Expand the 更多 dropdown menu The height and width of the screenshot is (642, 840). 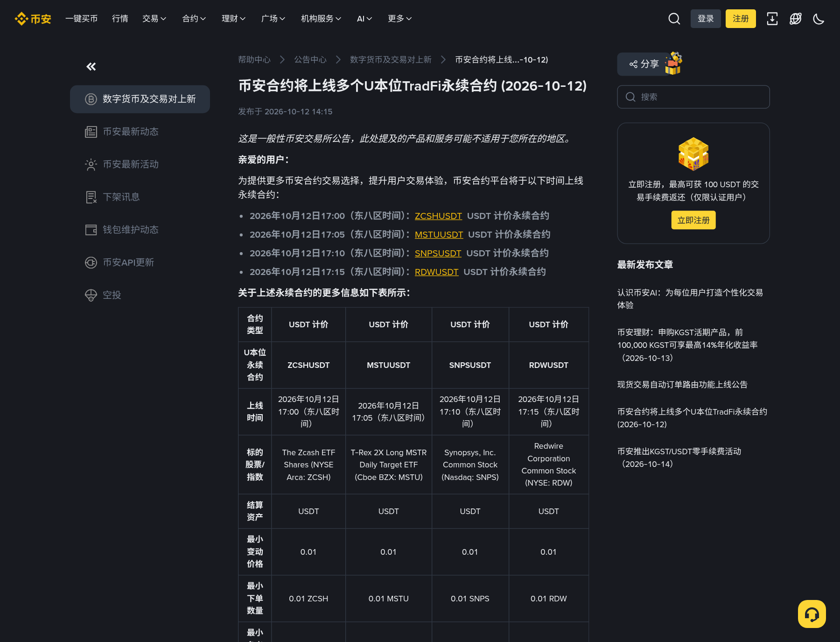400,19
